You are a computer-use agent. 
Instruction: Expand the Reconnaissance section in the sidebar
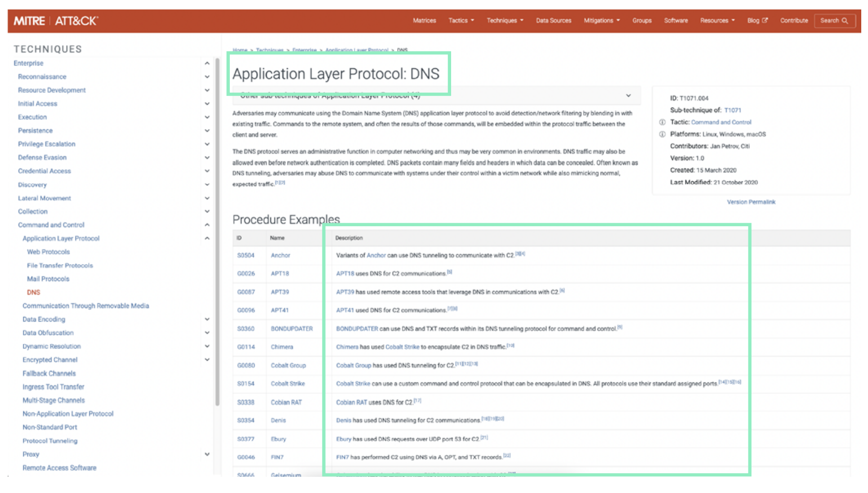pos(207,76)
